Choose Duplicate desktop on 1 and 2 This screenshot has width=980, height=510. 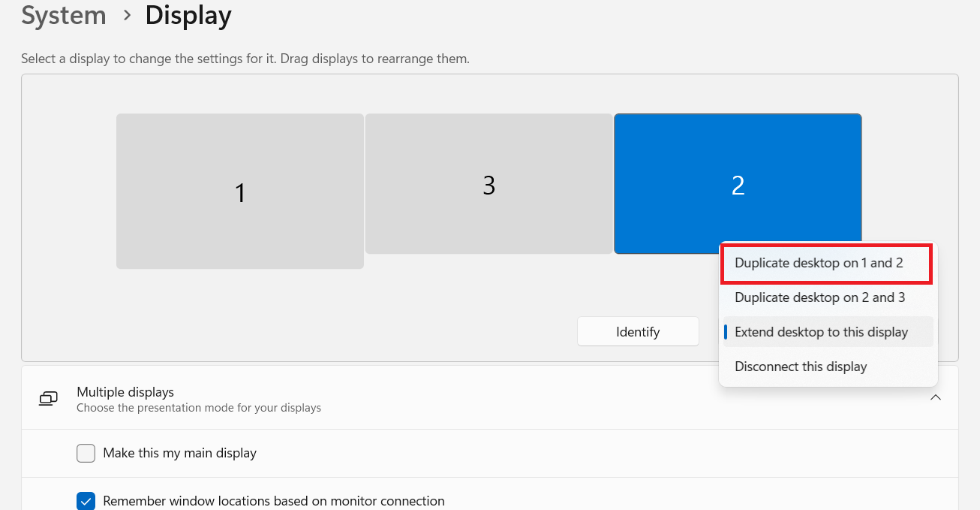819,263
